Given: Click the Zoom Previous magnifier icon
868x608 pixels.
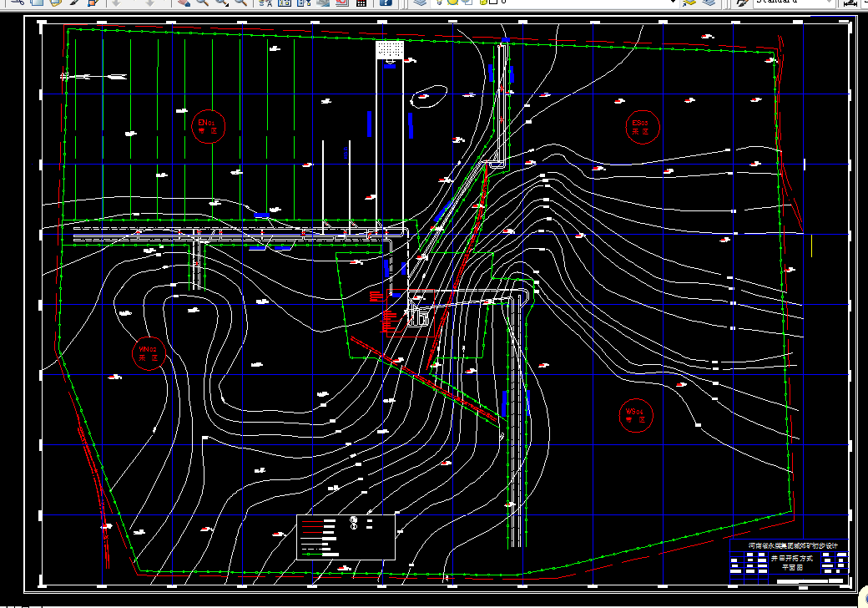Looking at the screenshot, I should (x=240, y=3).
